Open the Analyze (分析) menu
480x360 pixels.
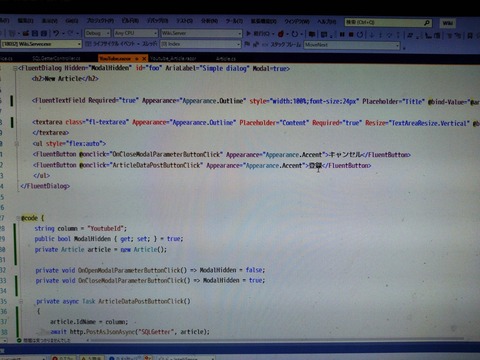209,21
